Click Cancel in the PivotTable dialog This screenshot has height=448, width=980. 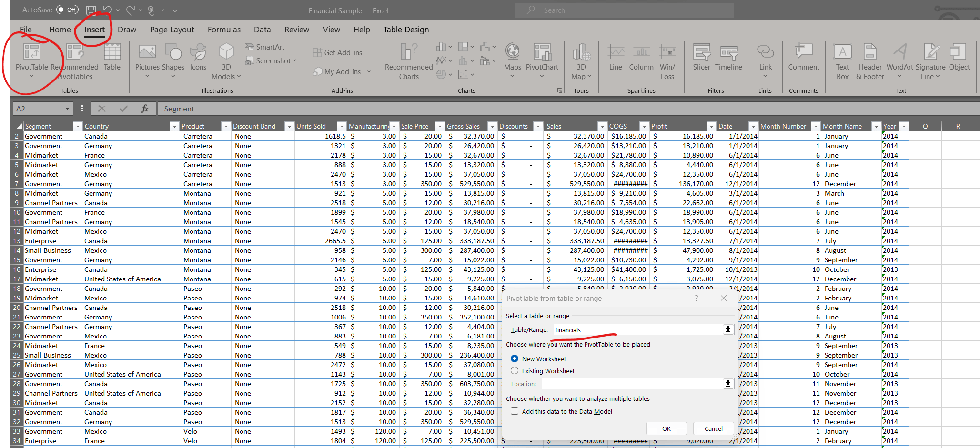(x=713, y=428)
